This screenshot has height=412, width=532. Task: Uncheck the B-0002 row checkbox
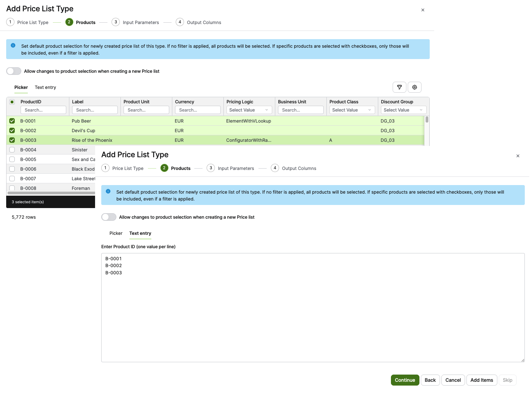12,130
